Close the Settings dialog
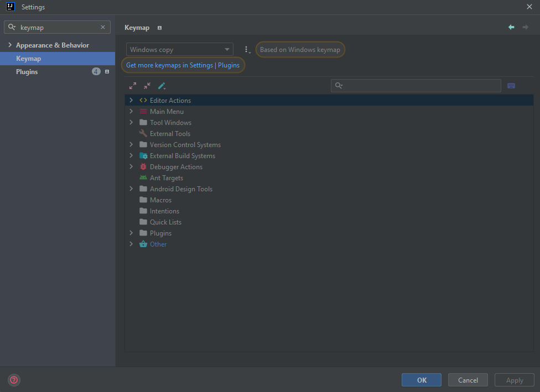This screenshot has height=392, width=540. 529,7
